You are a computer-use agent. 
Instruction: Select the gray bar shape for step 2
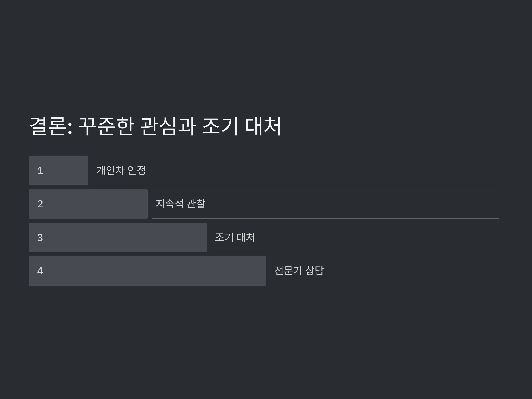(x=88, y=204)
